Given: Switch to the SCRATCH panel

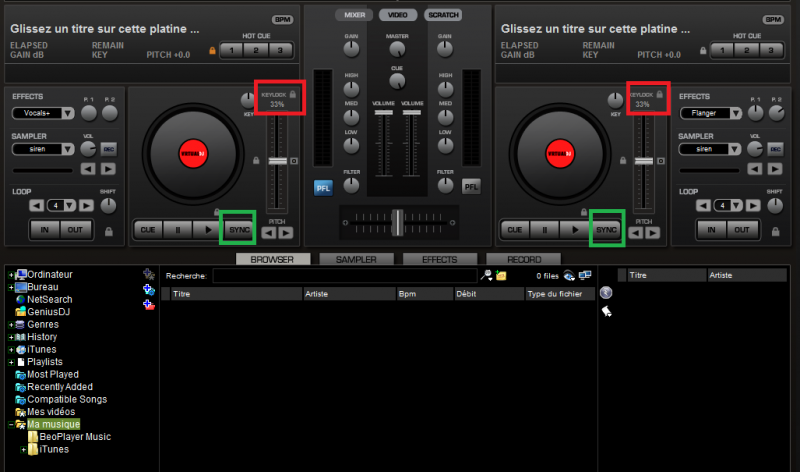Looking at the screenshot, I should tap(443, 15).
